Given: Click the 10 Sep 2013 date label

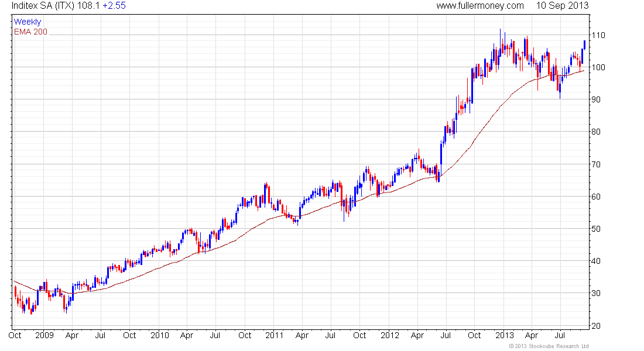Looking at the screenshot, I should click(562, 6).
